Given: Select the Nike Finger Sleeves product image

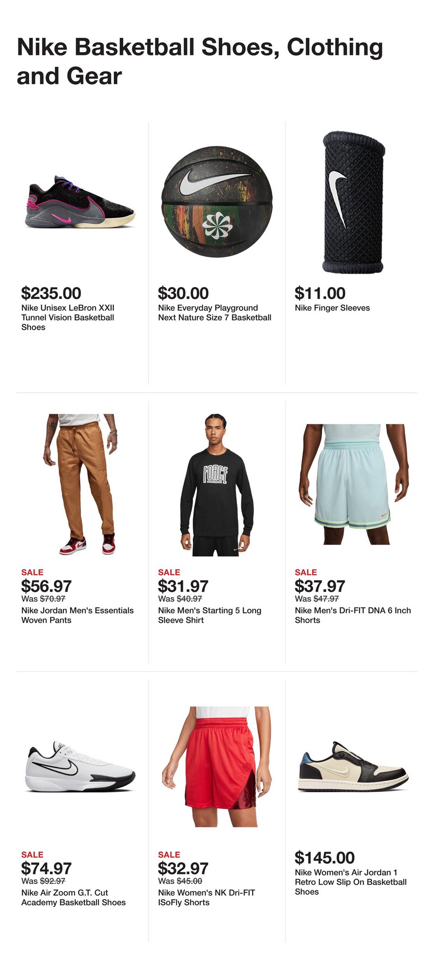Looking at the screenshot, I should click(x=353, y=202).
